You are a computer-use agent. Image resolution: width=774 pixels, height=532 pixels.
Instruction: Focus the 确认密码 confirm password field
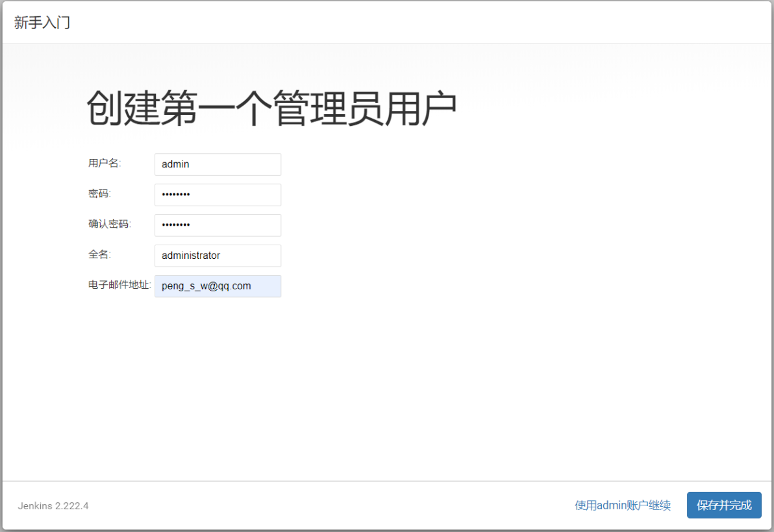click(218, 225)
